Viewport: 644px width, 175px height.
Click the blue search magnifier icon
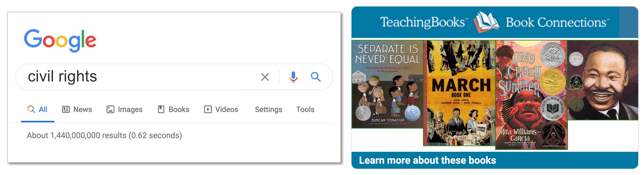pyautogui.click(x=316, y=77)
